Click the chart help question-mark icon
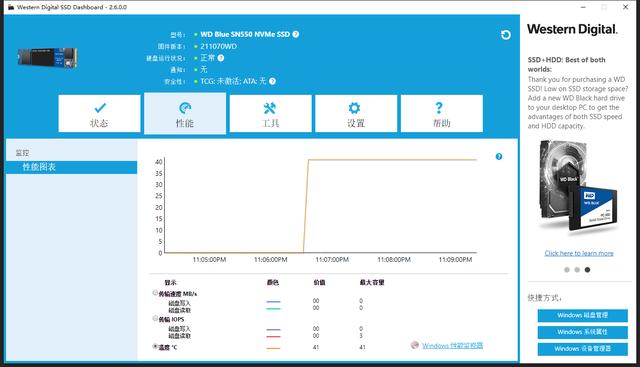Viewport: 640px width, 367px height. click(499, 156)
